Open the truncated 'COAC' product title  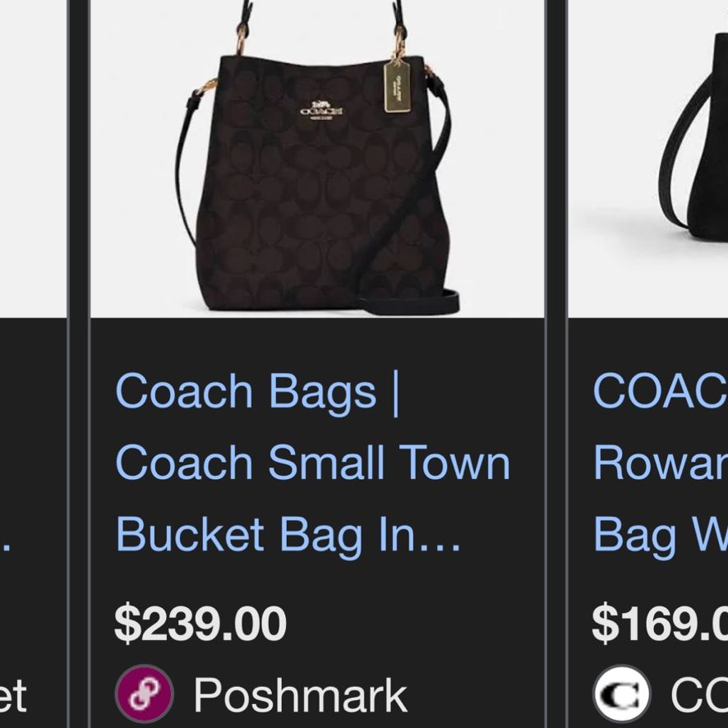click(661, 391)
